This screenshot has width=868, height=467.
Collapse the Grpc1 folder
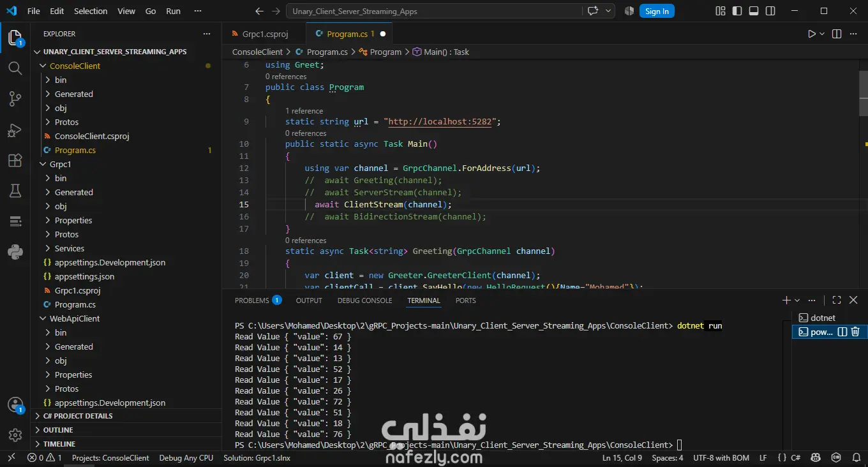[x=126, y=164]
